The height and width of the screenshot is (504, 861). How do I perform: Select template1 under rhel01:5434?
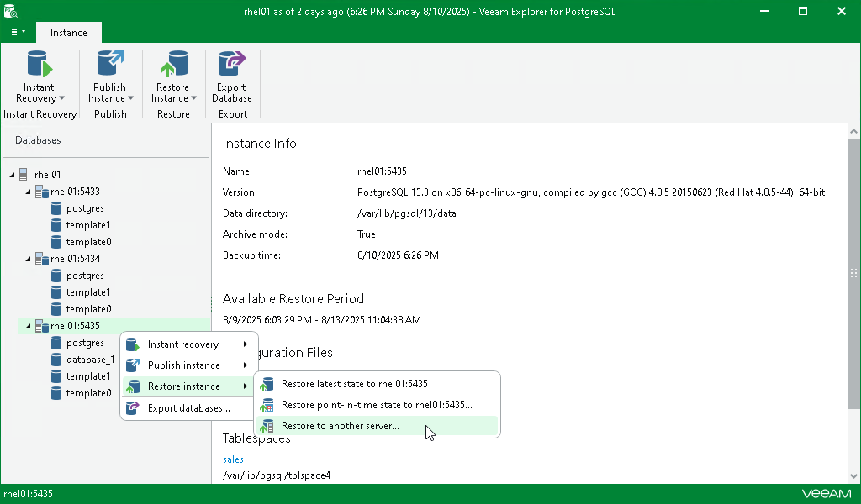(87, 292)
